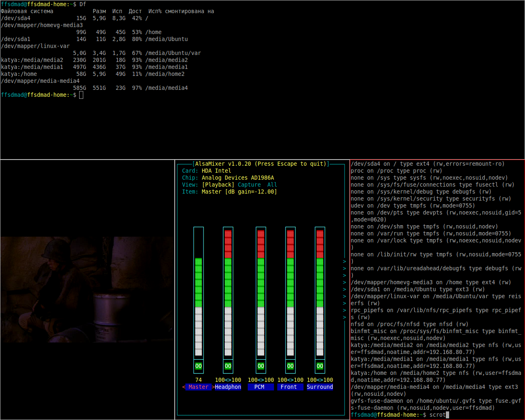Switch AlsaMixer to the All view

coord(272,185)
